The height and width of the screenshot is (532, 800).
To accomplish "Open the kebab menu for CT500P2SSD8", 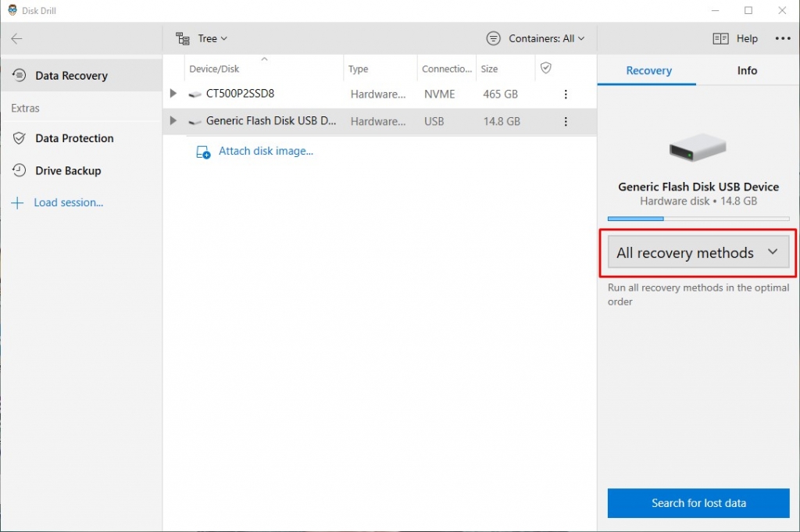I will pos(566,94).
